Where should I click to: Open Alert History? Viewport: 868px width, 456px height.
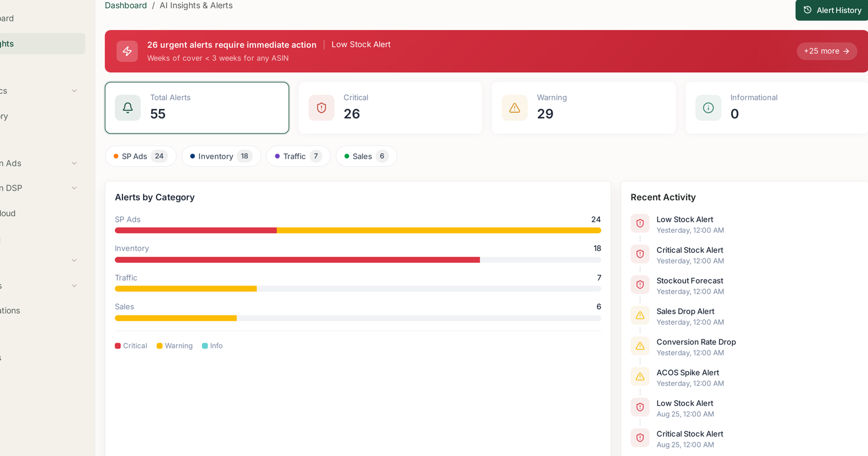pos(833,10)
